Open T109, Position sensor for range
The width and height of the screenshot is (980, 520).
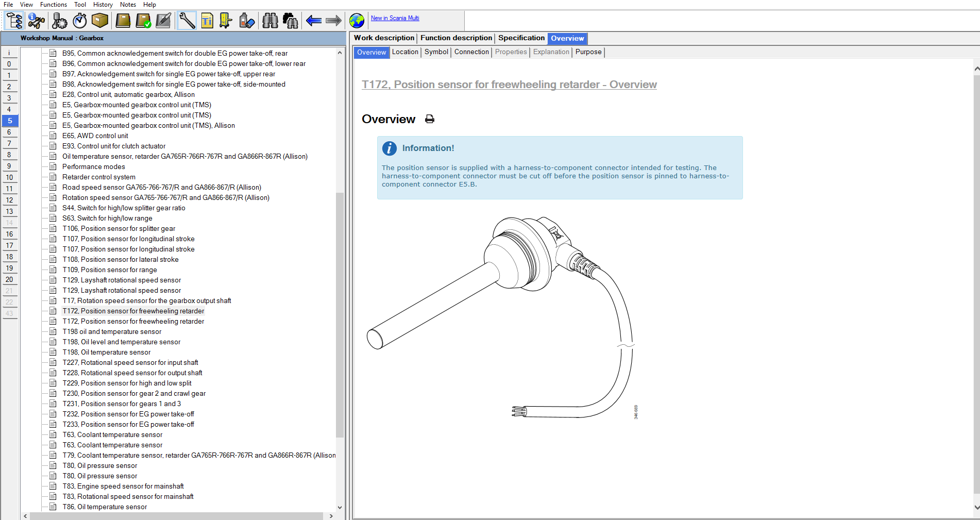109,270
